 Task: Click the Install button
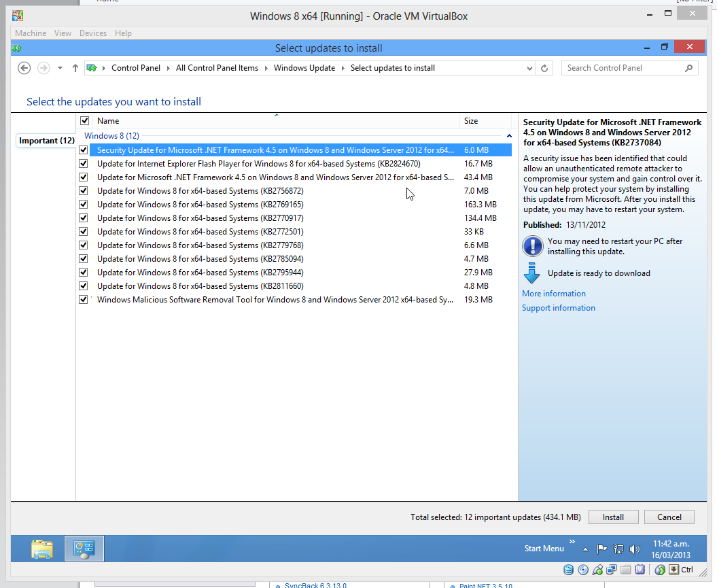tap(613, 517)
